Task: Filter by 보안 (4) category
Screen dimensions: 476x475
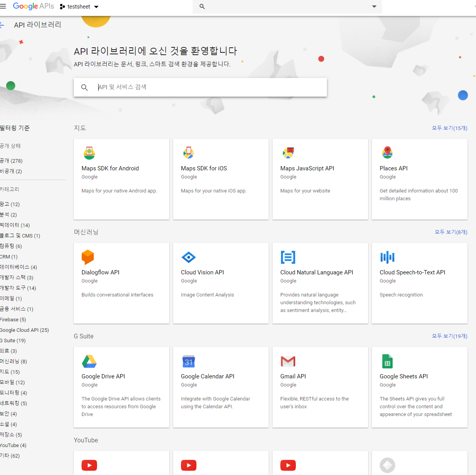Action: (x=9, y=414)
